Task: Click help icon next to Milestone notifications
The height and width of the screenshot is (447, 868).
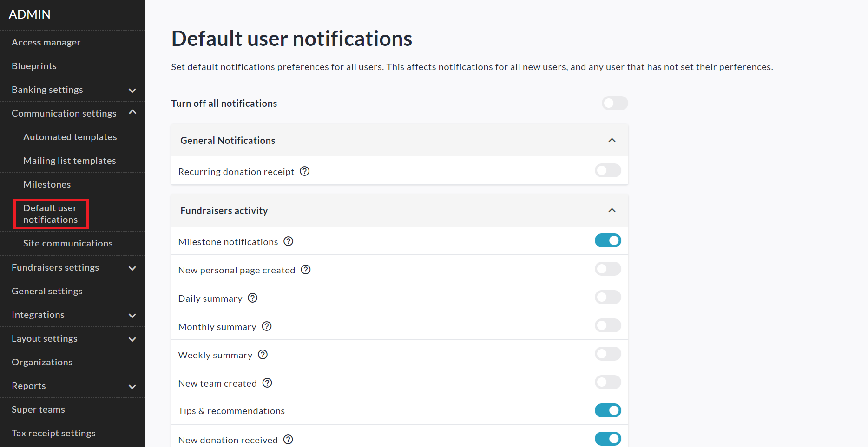Action: coord(288,241)
